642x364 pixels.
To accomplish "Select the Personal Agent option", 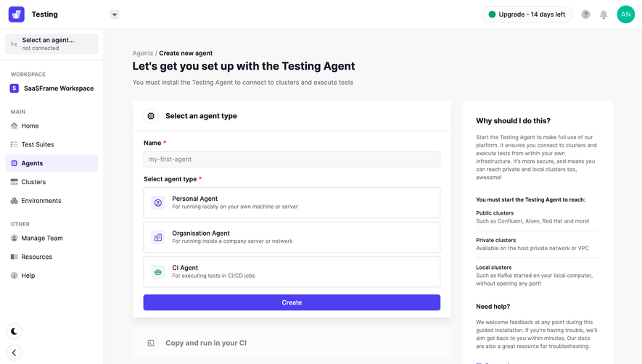I will pyautogui.click(x=292, y=203).
